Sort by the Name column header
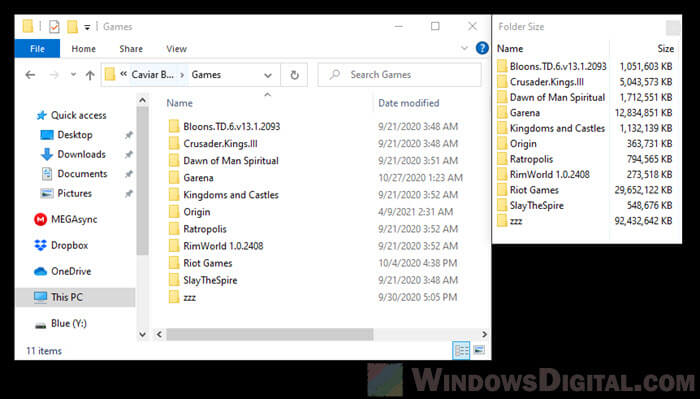 point(179,103)
